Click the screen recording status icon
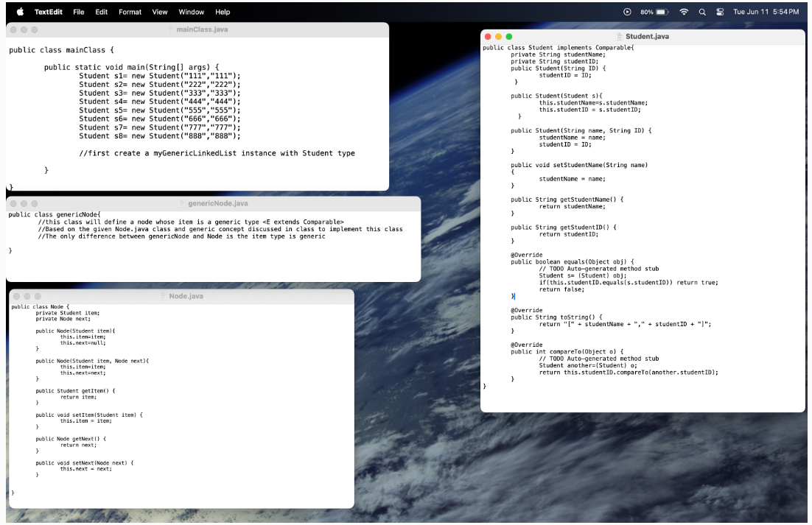This screenshot has width=812, height=525. (627, 12)
